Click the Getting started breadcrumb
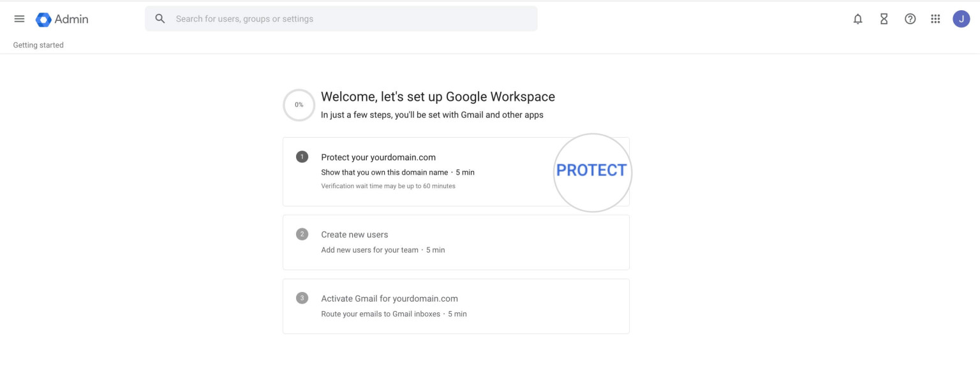Screen dimensions: 980x373 [x=38, y=45]
